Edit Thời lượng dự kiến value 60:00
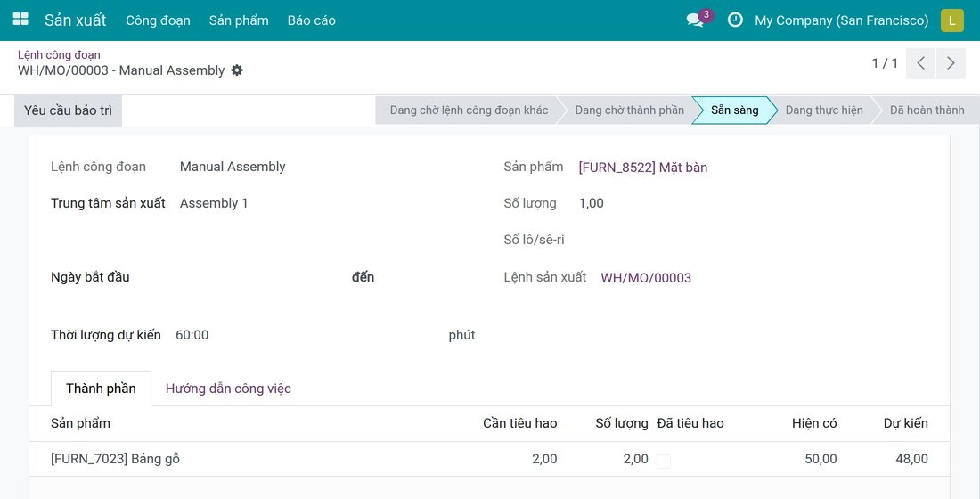980x499 pixels. (x=192, y=335)
